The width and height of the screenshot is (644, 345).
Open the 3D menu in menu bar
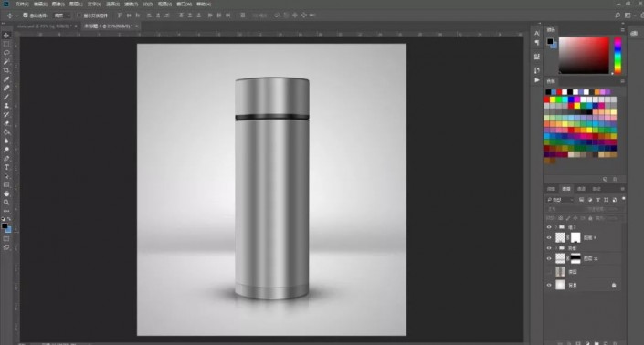click(148, 4)
